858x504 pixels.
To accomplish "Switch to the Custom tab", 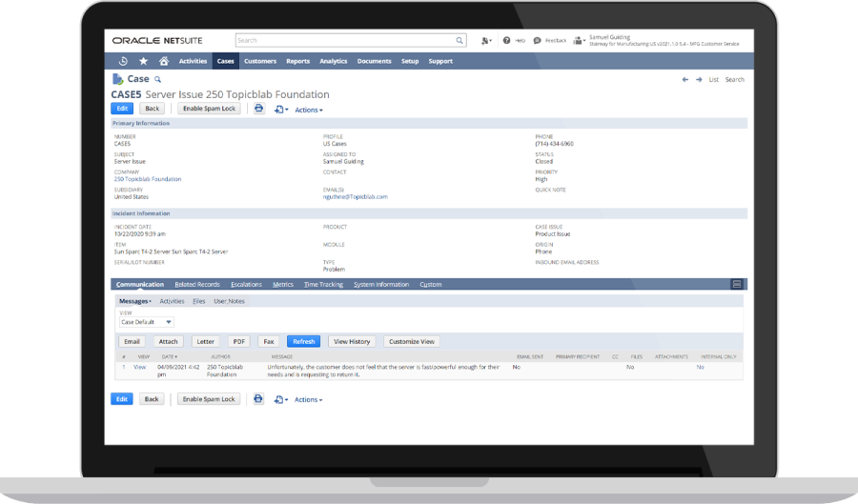I will pyautogui.click(x=431, y=284).
